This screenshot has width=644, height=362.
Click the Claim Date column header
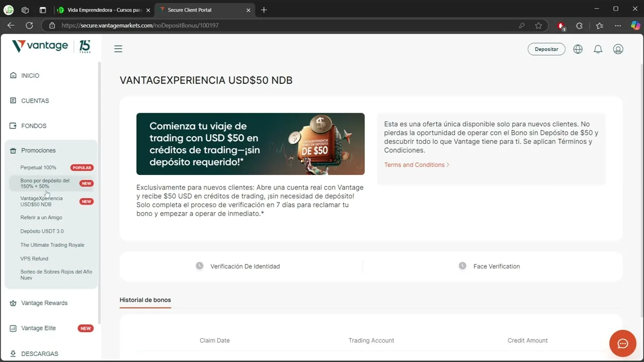(x=215, y=340)
